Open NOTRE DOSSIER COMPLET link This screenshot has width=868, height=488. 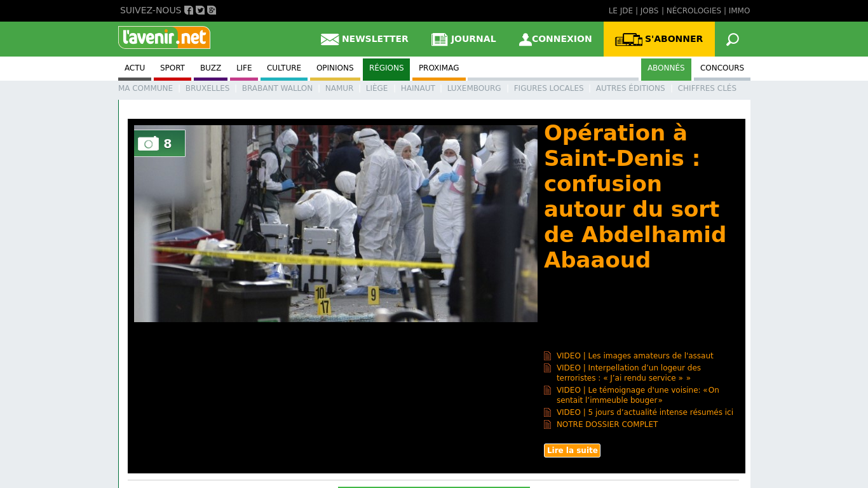pos(607,424)
